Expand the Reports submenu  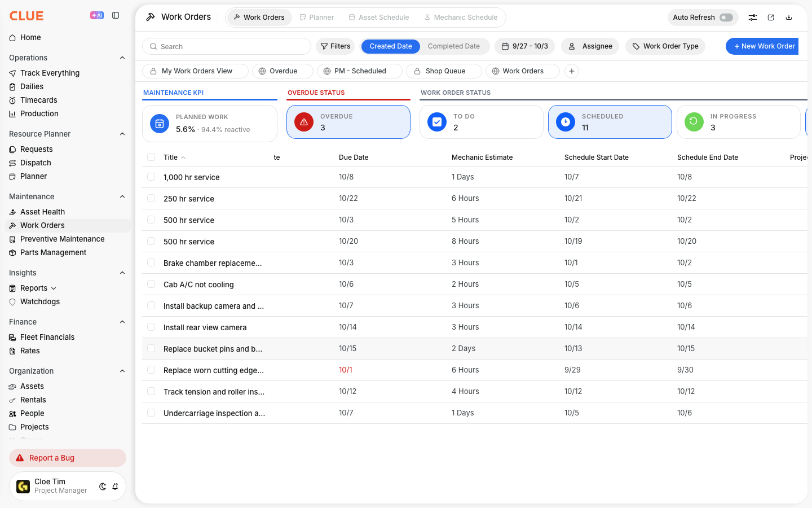tap(54, 288)
